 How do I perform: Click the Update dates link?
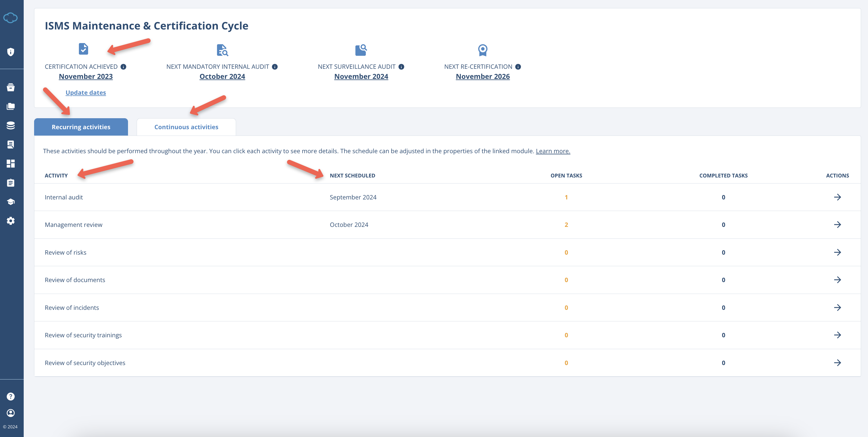85,92
